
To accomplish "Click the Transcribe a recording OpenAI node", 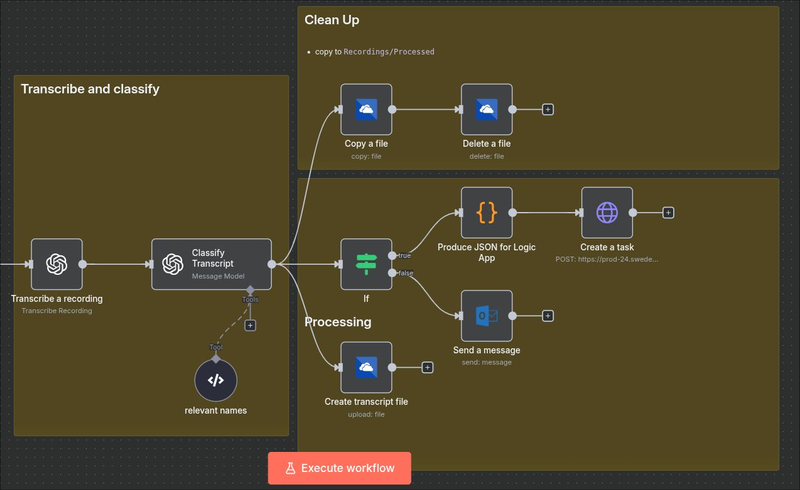I will click(x=56, y=264).
